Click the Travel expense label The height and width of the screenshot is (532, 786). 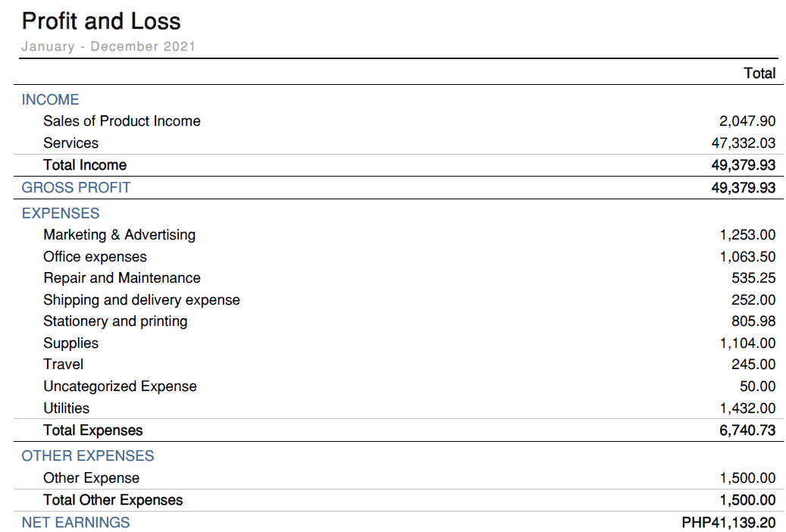[63, 365]
